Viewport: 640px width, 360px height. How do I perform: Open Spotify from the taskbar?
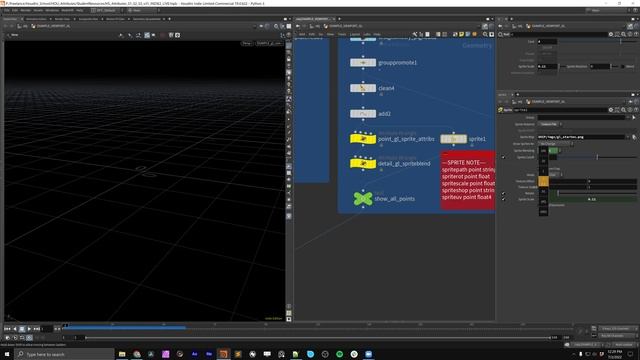(339, 354)
